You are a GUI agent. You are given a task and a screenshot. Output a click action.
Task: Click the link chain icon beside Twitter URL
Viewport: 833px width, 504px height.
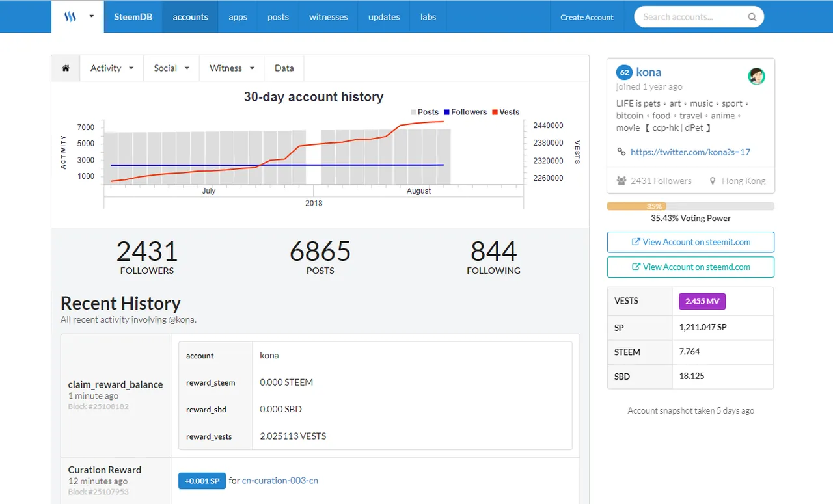(x=621, y=152)
